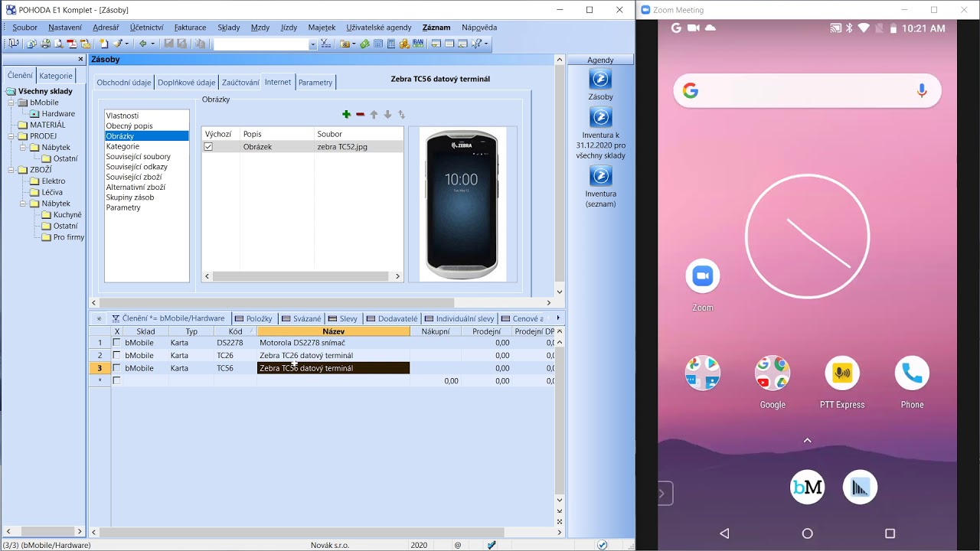Click the print icon in POHODA toolbar
The image size is (980, 551).
click(x=46, y=44)
